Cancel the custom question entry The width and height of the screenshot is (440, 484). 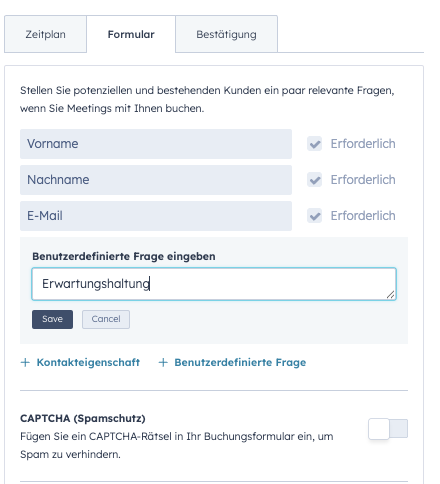point(106,319)
